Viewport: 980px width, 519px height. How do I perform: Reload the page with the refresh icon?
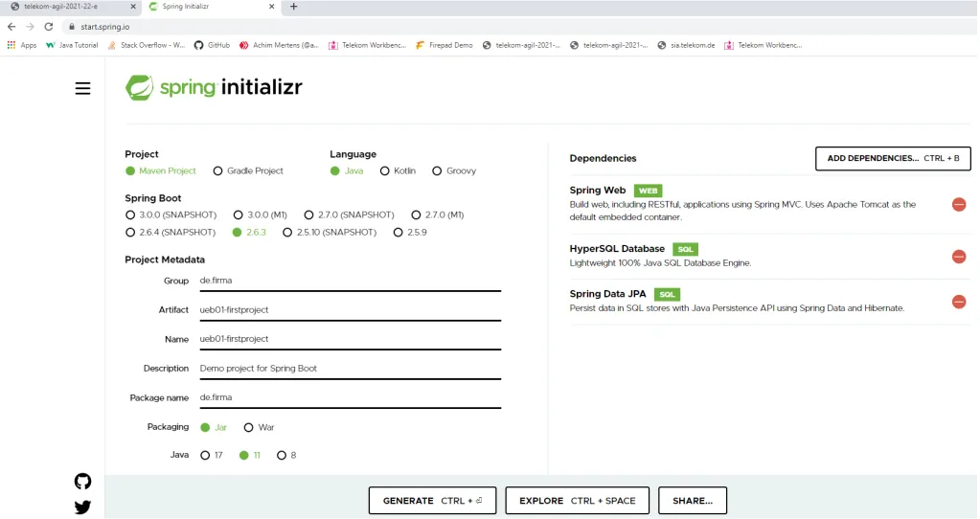49,27
